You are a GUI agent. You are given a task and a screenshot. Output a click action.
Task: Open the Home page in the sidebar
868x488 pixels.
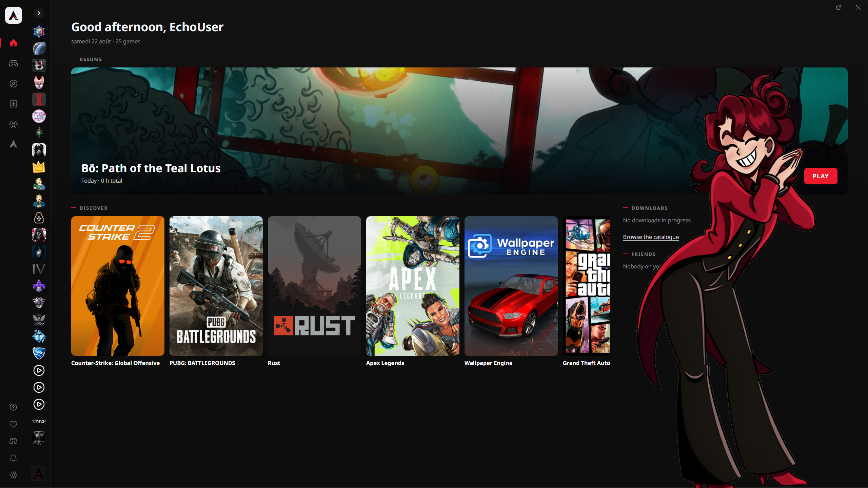point(14,43)
